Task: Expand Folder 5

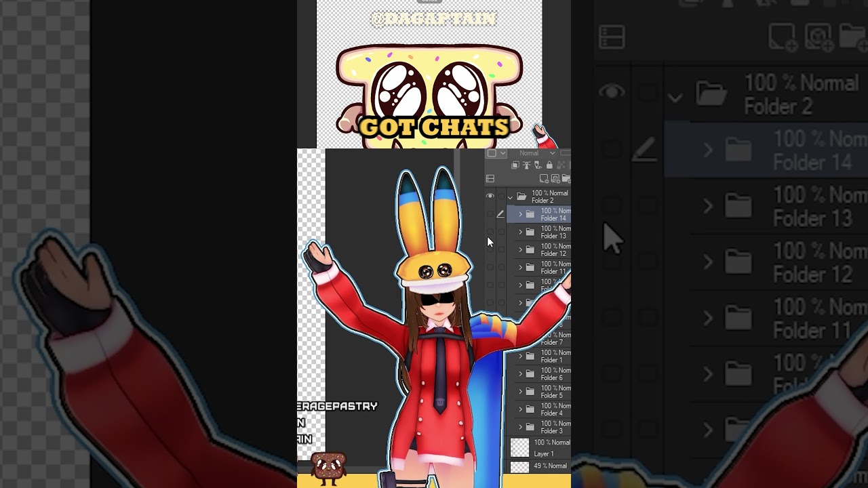Action: point(520,391)
